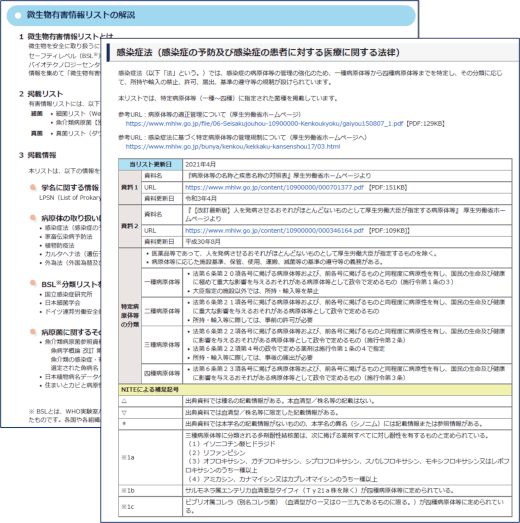
Task: Click the [PDF:129KB] size note
Action: [425, 124]
